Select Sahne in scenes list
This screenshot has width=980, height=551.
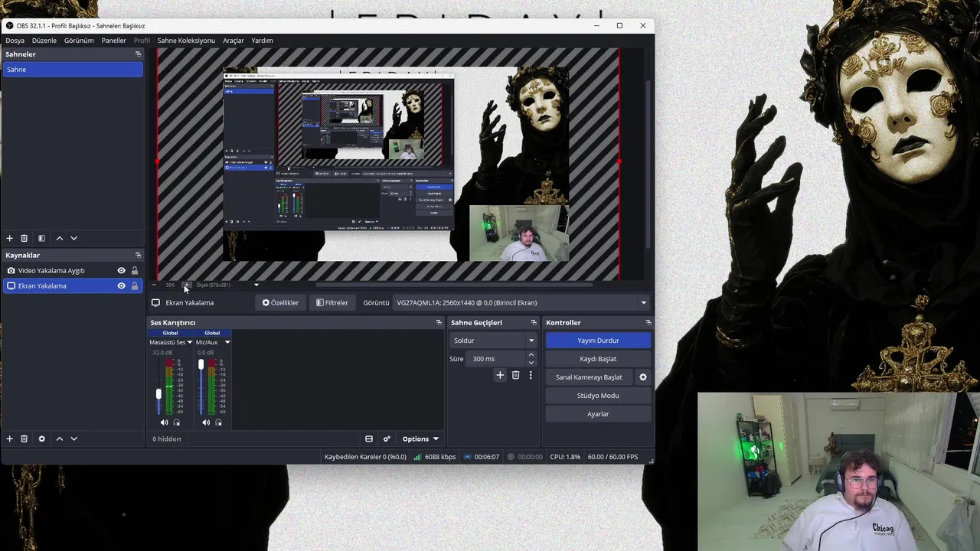tap(73, 70)
